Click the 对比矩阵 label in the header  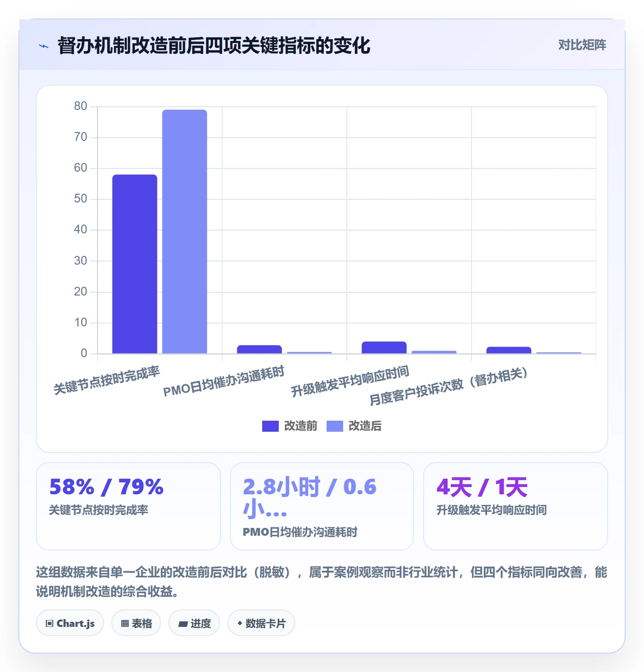(x=582, y=45)
